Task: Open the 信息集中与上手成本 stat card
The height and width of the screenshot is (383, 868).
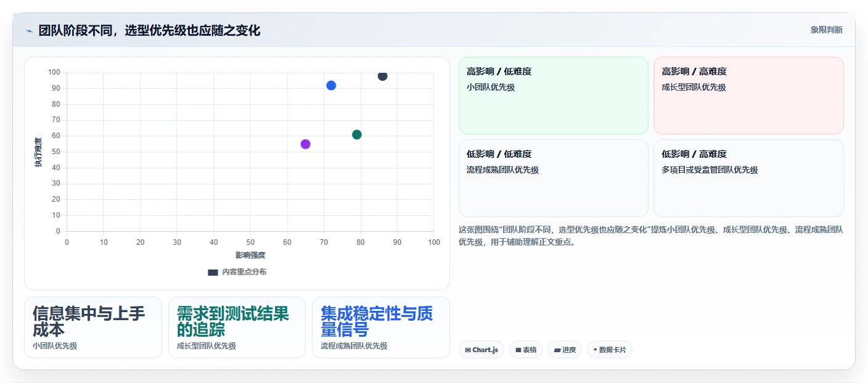Action: (93, 327)
